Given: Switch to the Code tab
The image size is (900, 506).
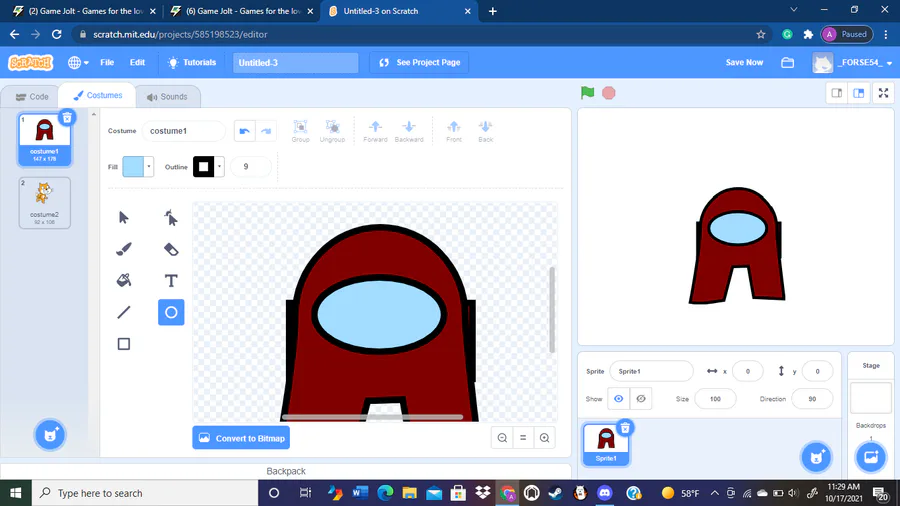Looking at the screenshot, I should (32, 96).
